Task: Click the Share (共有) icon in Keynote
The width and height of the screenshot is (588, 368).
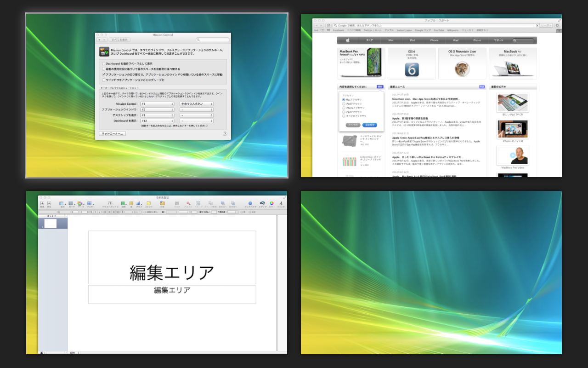Action: click(x=162, y=203)
